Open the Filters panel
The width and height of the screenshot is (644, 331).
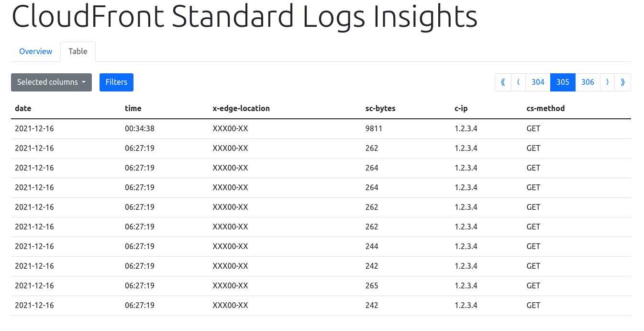116,82
